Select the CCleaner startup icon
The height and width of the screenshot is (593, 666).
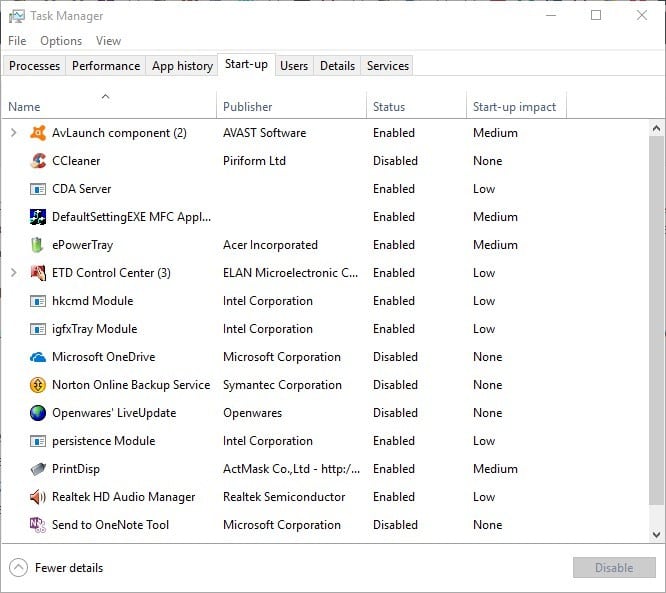pyautogui.click(x=38, y=161)
